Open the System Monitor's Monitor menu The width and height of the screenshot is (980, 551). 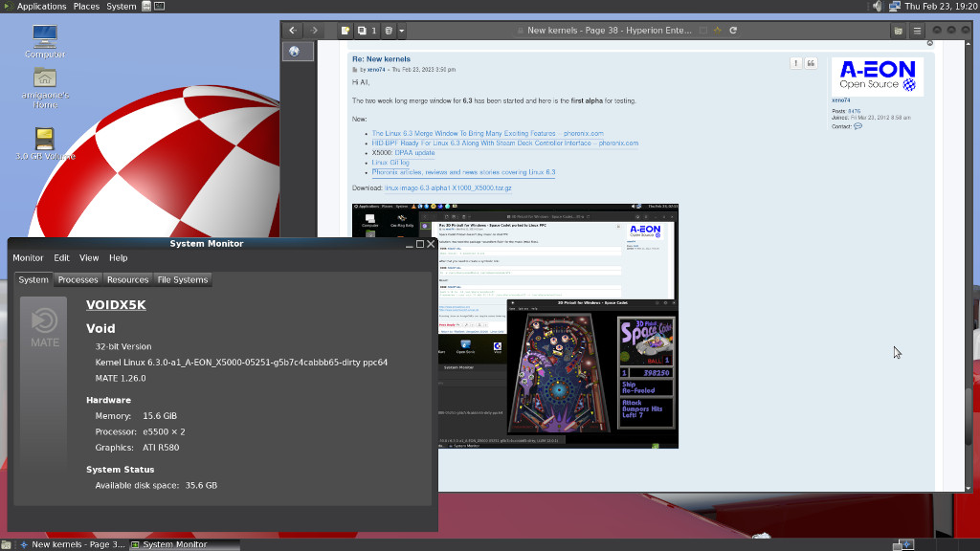pos(28,258)
